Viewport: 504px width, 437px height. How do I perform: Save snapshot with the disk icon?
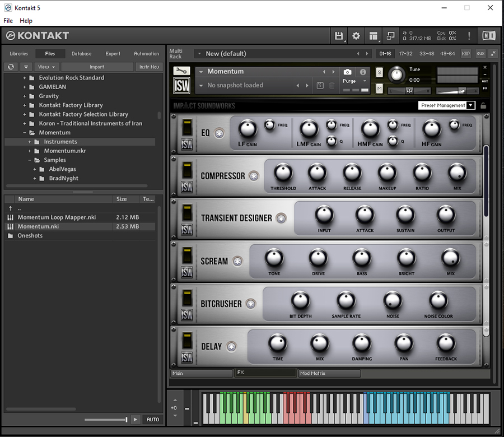click(320, 86)
